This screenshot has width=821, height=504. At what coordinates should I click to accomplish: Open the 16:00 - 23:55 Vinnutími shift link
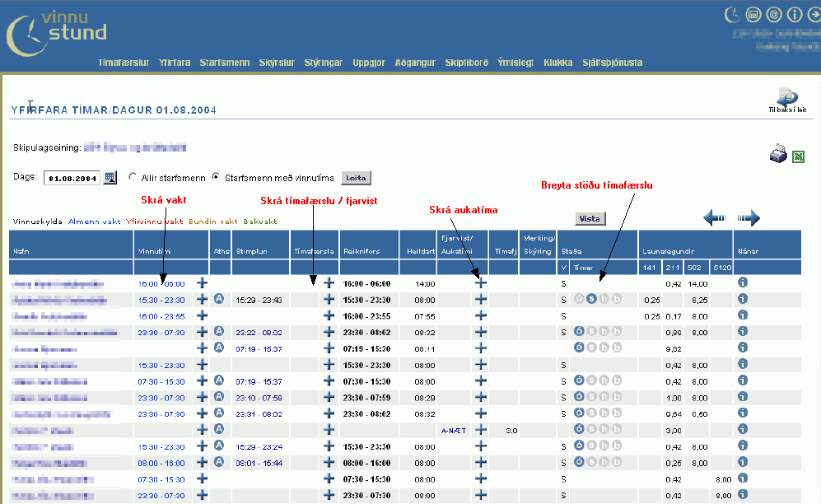[x=161, y=316]
